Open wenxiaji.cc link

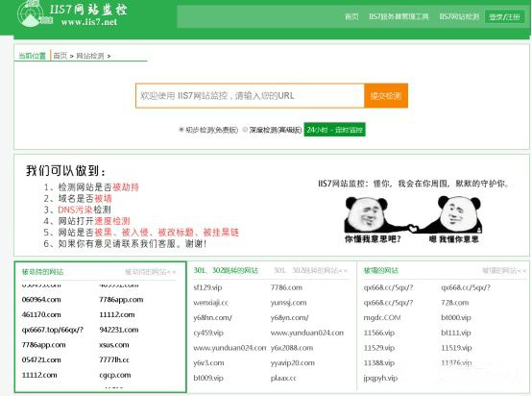point(210,302)
